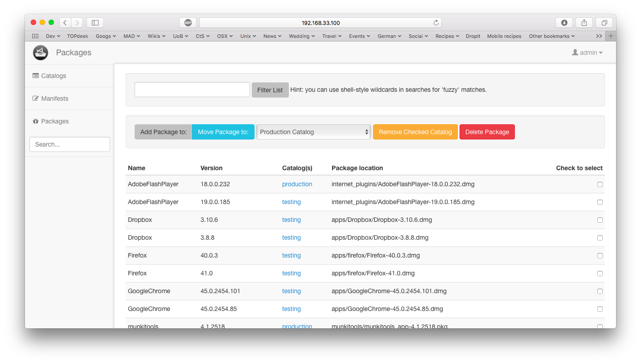Click the MunkiWebAdmin ship logo icon
This screenshot has width=641, height=364.
pos(41,53)
